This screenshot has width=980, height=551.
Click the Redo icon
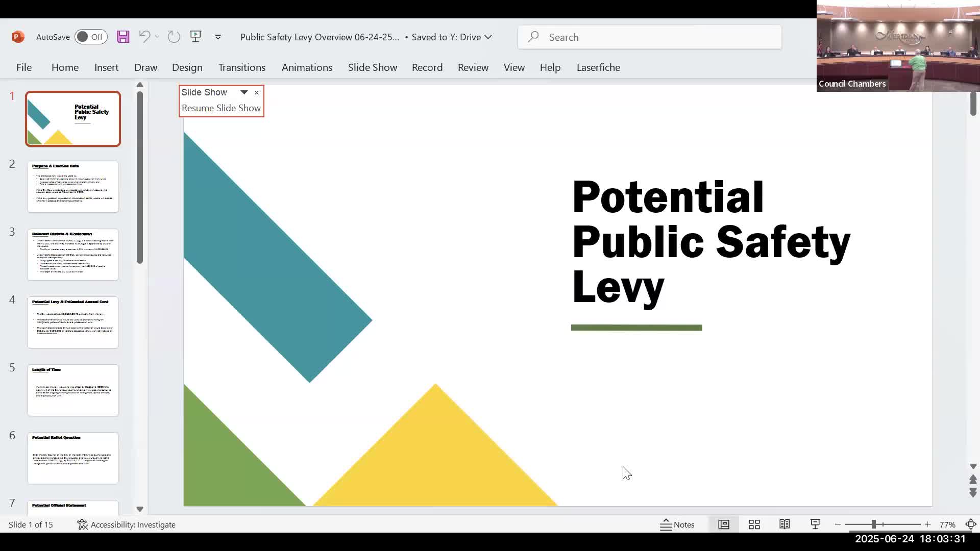[174, 37]
